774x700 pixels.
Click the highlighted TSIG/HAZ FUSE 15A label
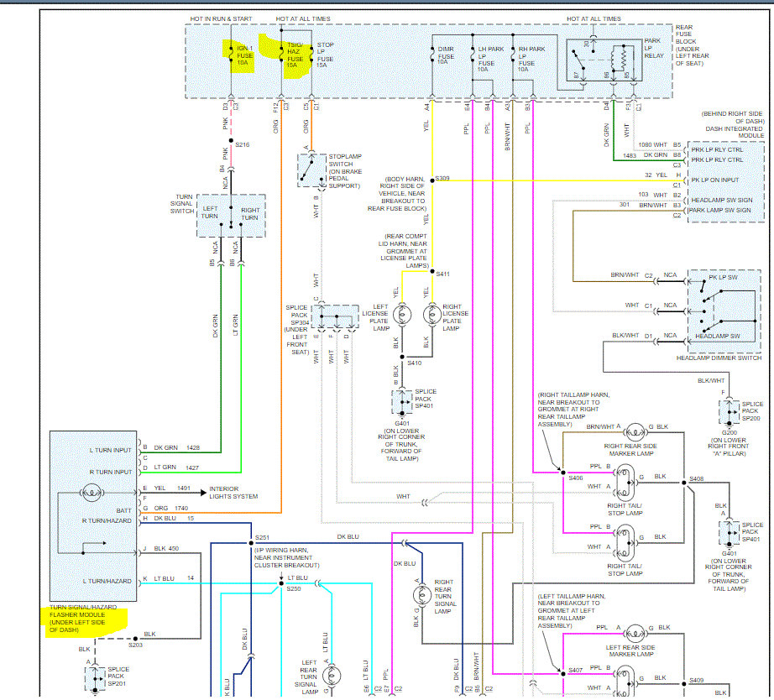(295, 55)
